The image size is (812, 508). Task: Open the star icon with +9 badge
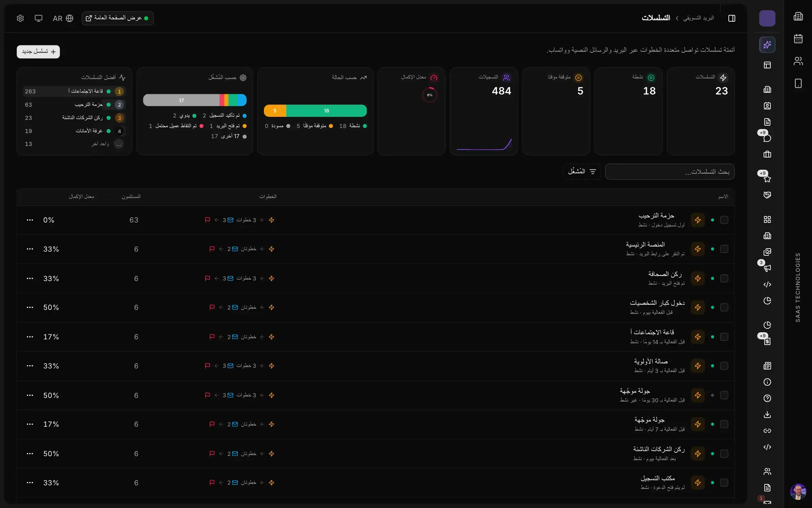click(x=767, y=178)
